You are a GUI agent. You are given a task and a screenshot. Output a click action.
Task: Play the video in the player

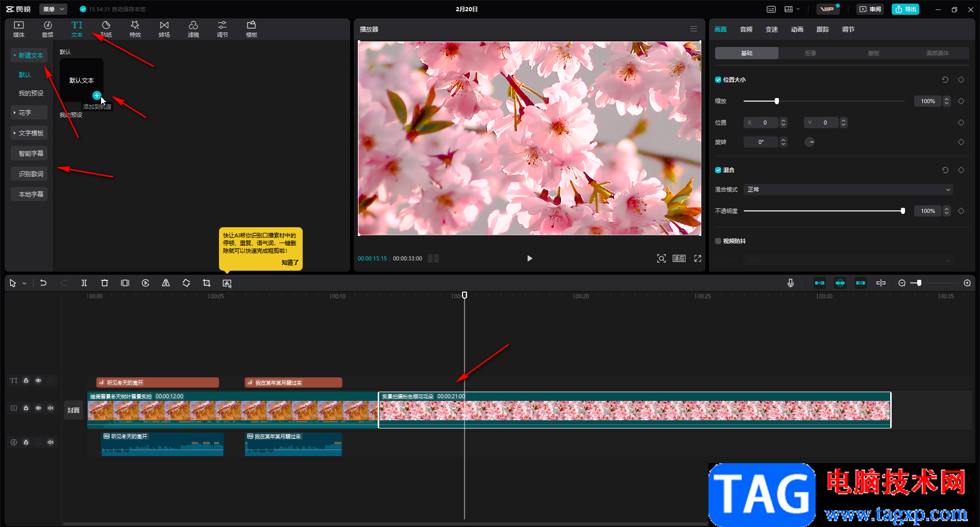pos(529,258)
